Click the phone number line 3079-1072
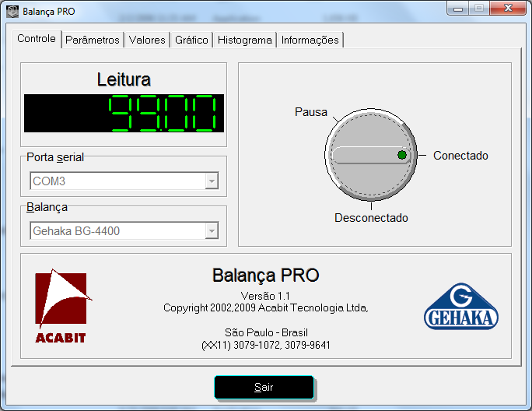Image resolution: width=532 pixels, height=411 pixels. 266,345
